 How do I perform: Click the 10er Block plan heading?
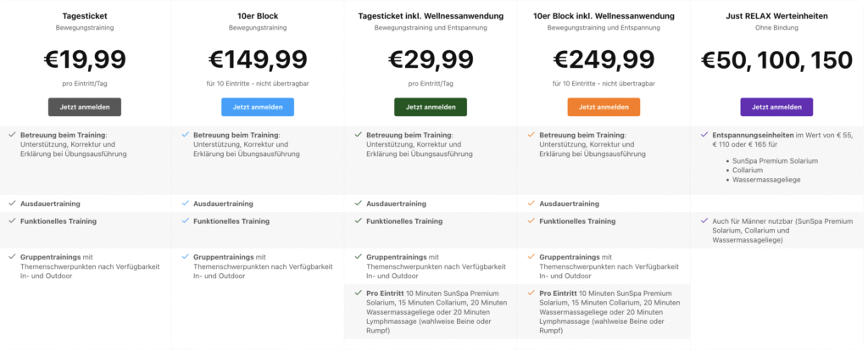(258, 16)
